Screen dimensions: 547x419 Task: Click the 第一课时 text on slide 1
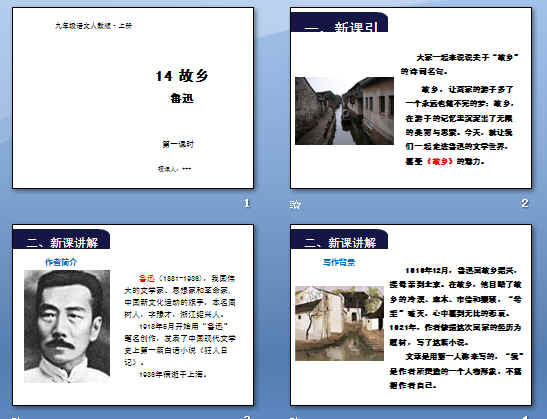[178, 144]
